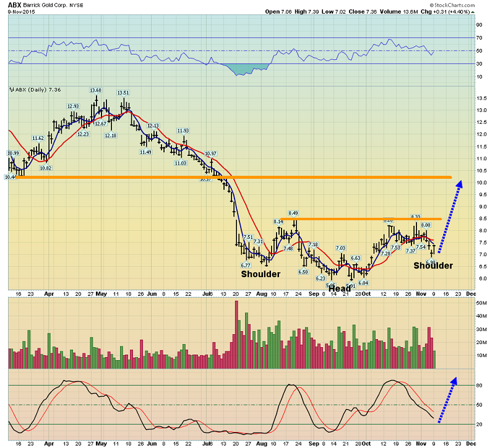Click the Volume 13.6M reading
The height and width of the screenshot is (448, 495).
(398, 12)
